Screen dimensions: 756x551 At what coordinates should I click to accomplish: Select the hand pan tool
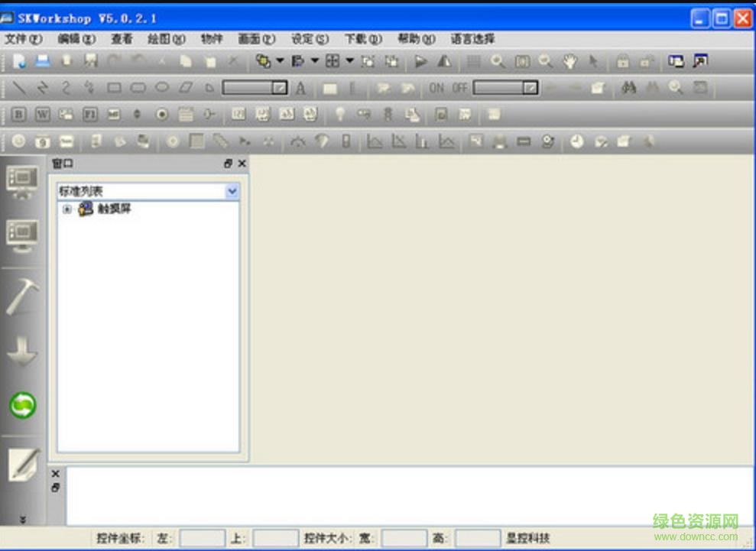(569, 61)
